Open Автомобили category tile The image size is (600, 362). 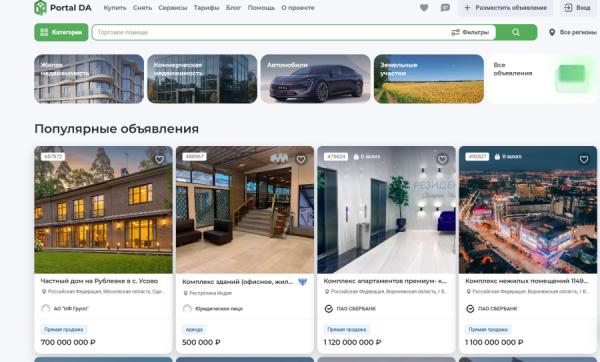coord(316,79)
